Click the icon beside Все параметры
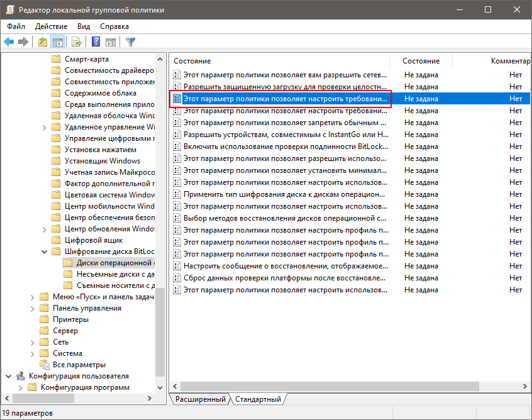This screenshot has height=420, width=532. (x=45, y=365)
